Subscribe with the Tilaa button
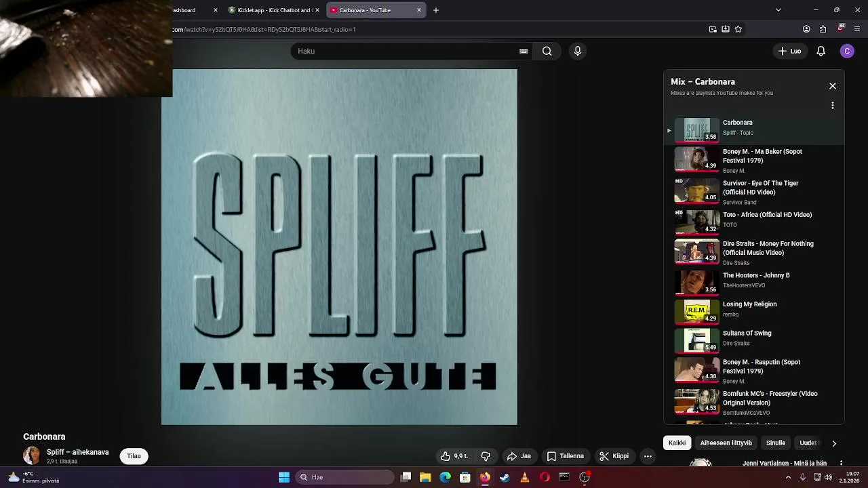The width and height of the screenshot is (868, 488). pyautogui.click(x=134, y=456)
